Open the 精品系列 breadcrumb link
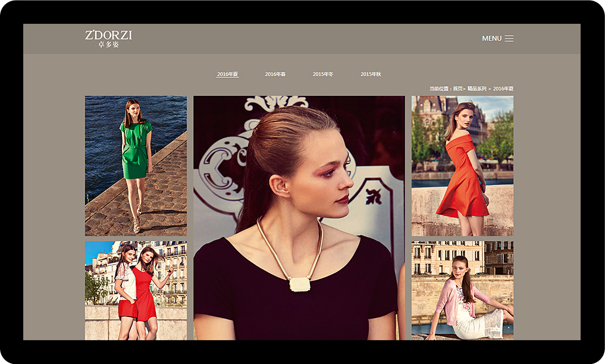This screenshot has height=364, width=605. click(477, 89)
